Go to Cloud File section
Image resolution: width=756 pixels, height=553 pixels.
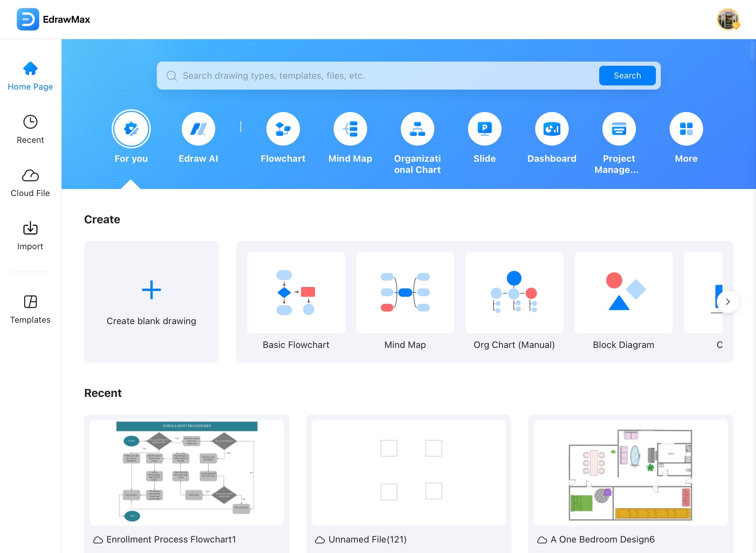coord(30,182)
